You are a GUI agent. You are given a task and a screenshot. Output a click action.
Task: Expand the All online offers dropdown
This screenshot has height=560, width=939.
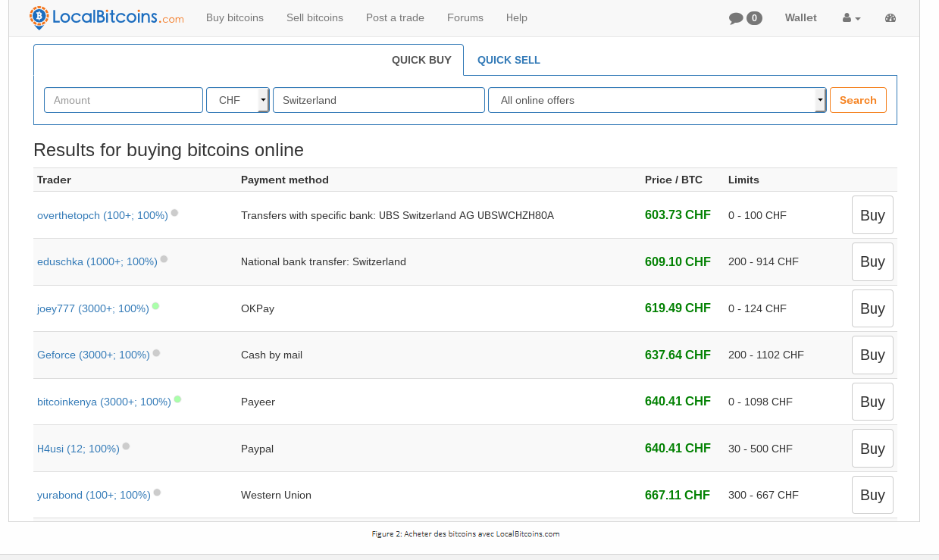pyautogui.click(x=657, y=100)
